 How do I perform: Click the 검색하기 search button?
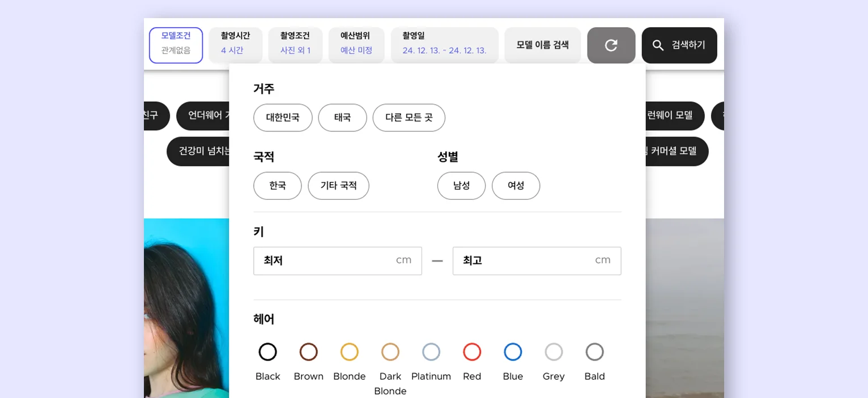[x=679, y=45]
